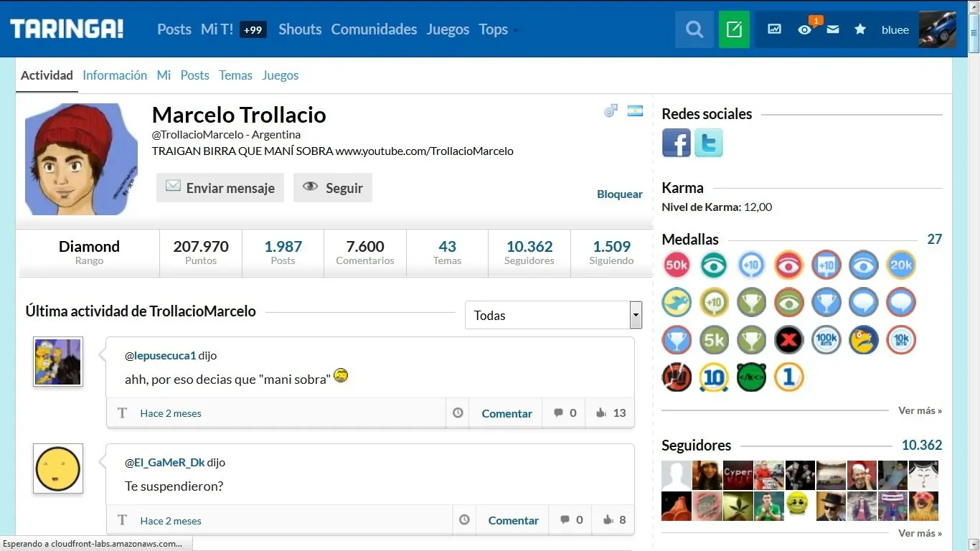Click El_GaMeR_Dk's yellow face avatar

58,468
